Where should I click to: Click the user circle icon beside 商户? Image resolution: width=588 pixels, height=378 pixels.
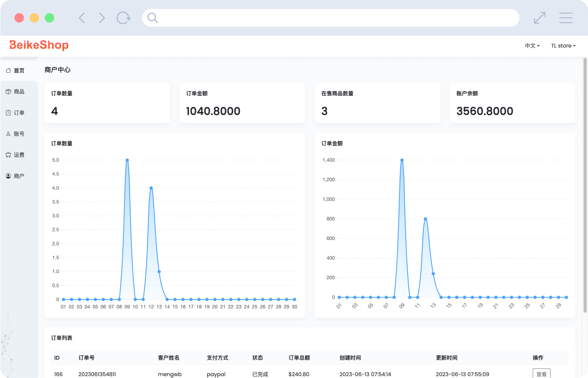pyautogui.click(x=8, y=176)
